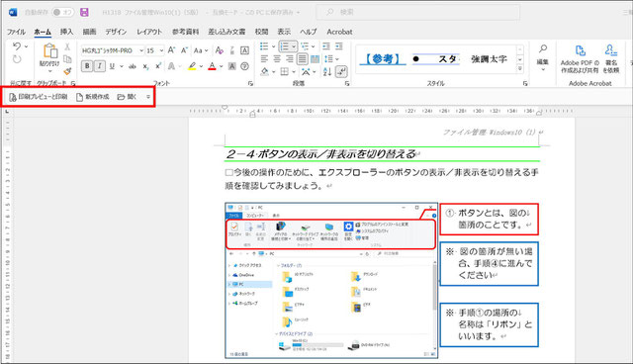Apply superscript formatting
This screenshot has height=364, width=633.
tap(158, 66)
